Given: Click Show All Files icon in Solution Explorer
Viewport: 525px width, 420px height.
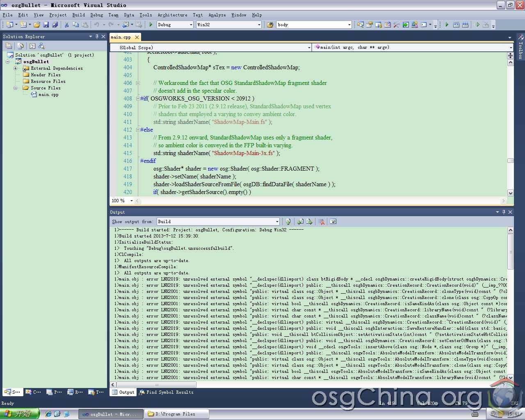Looking at the screenshot, I should (21, 46).
